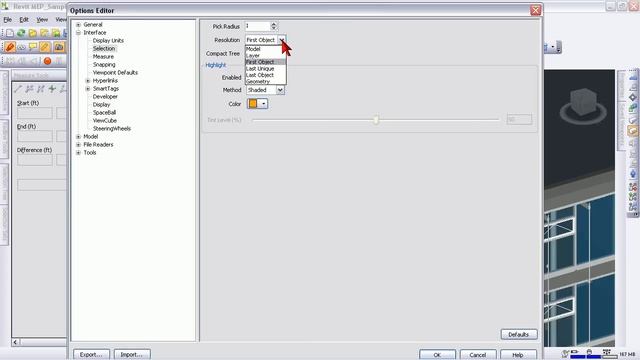Click the Import... button
The width and height of the screenshot is (640, 360).
tap(132, 354)
